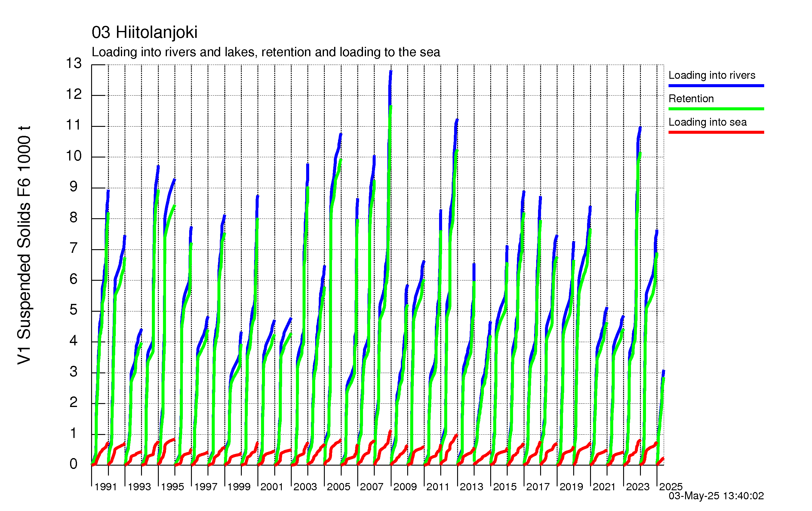The image size is (812, 511).
Task: Click the y-axis value 7
Action: tap(73, 248)
